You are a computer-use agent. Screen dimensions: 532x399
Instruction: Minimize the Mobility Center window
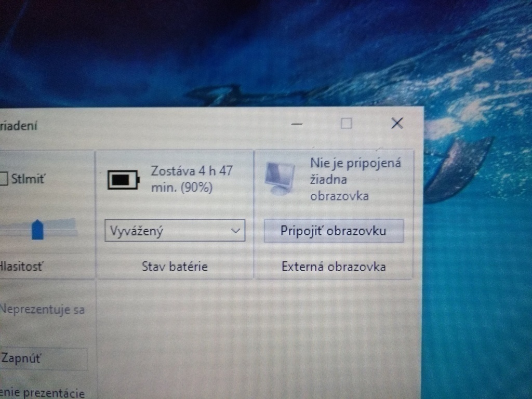(x=296, y=124)
